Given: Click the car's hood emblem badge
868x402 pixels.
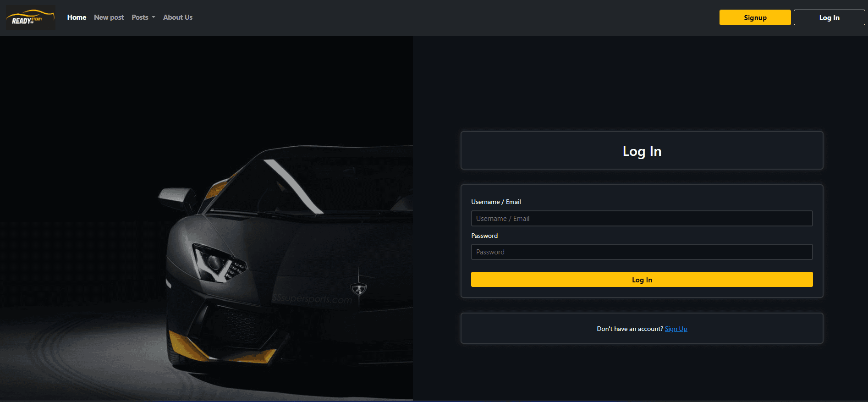Looking at the screenshot, I should point(358,289).
